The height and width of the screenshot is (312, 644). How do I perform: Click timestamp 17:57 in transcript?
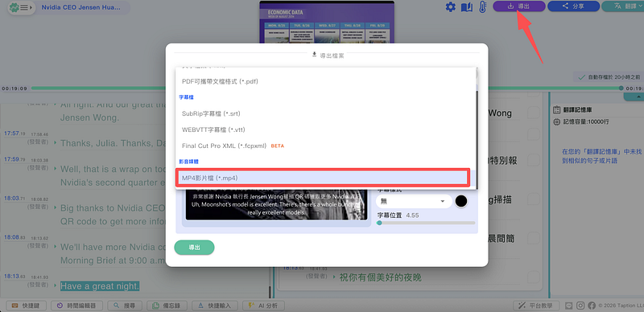(x=14, y=133)
